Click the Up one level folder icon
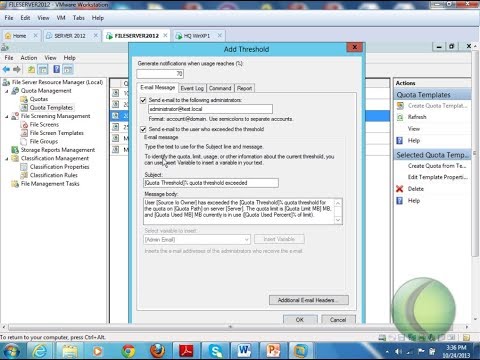This screenshot has height=360, width=480. pyautogui.click(x=31, y=69)
